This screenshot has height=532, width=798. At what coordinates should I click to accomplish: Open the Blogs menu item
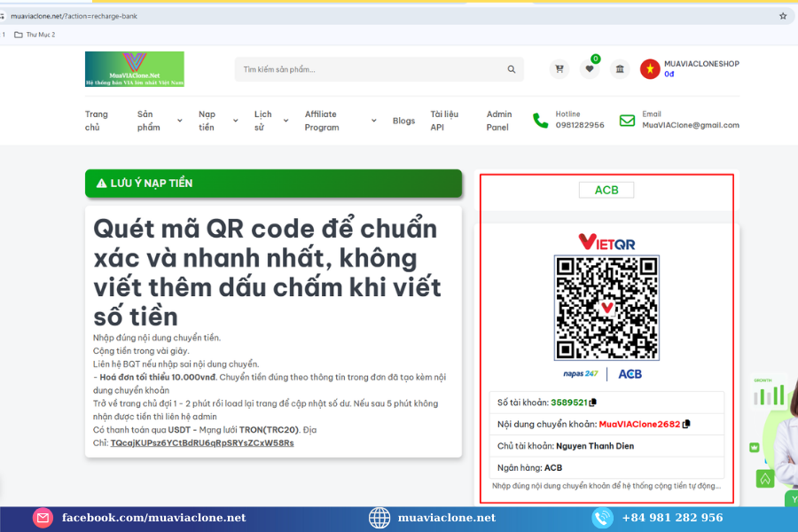click(x=403, y=121)
